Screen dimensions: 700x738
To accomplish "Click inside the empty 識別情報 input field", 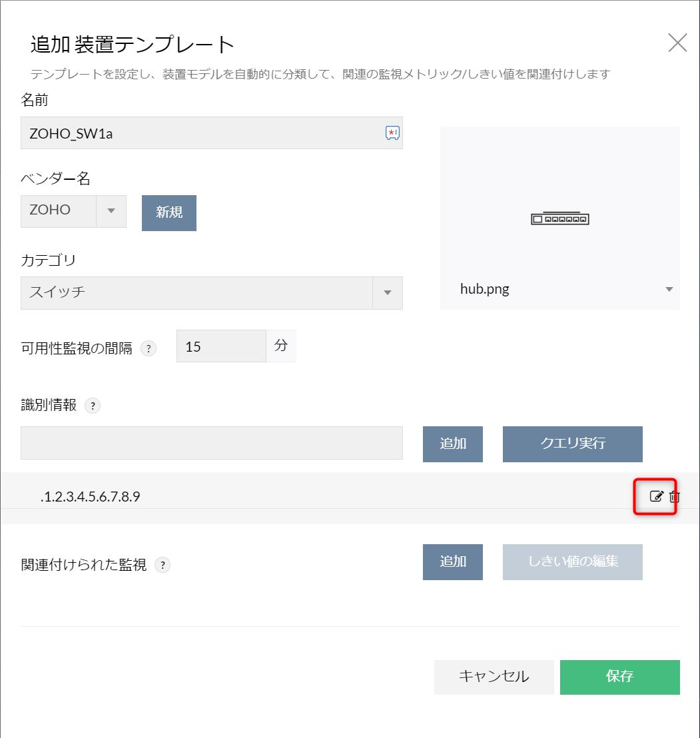I will 211,444.
